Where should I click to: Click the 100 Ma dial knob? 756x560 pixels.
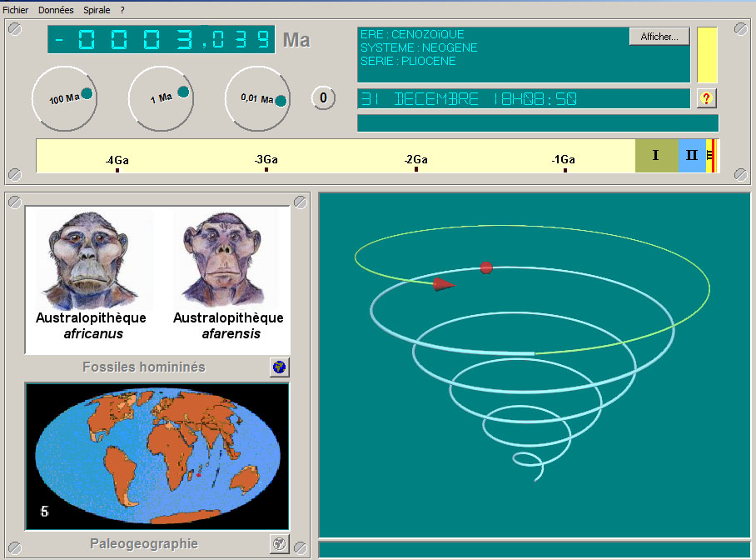point(87,94)
